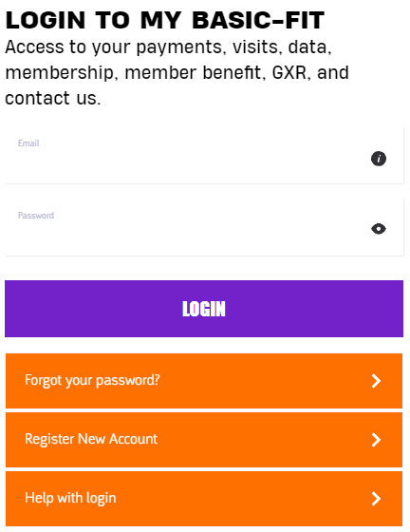Toggle password visibility with the eye icon
Screen dimensions: 410x532
click(x=379, y=229)
